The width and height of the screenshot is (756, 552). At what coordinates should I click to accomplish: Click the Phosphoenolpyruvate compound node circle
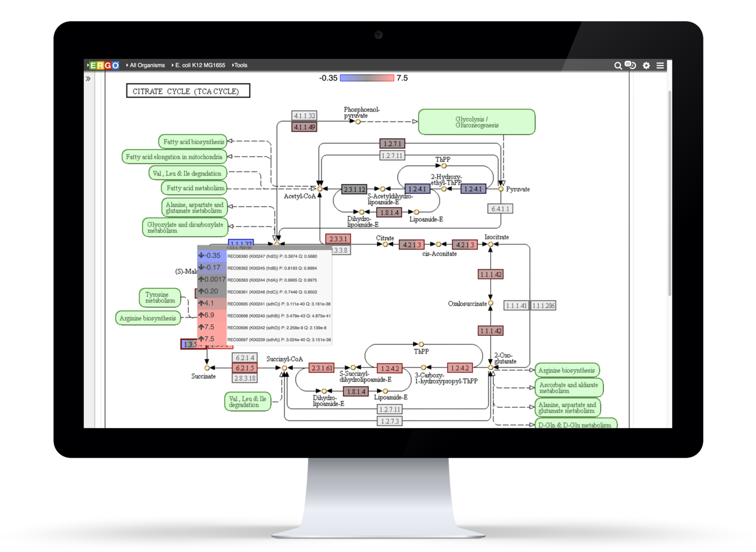(358, 121)
